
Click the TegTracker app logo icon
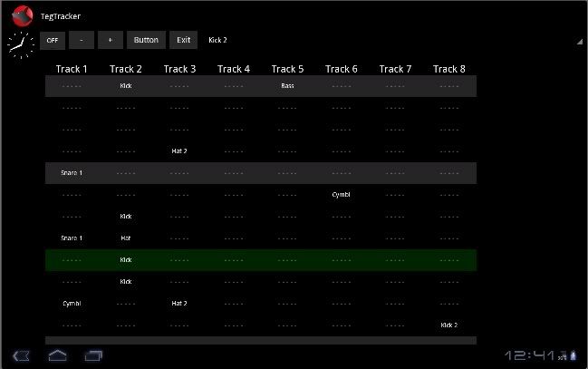coord(22,15)
